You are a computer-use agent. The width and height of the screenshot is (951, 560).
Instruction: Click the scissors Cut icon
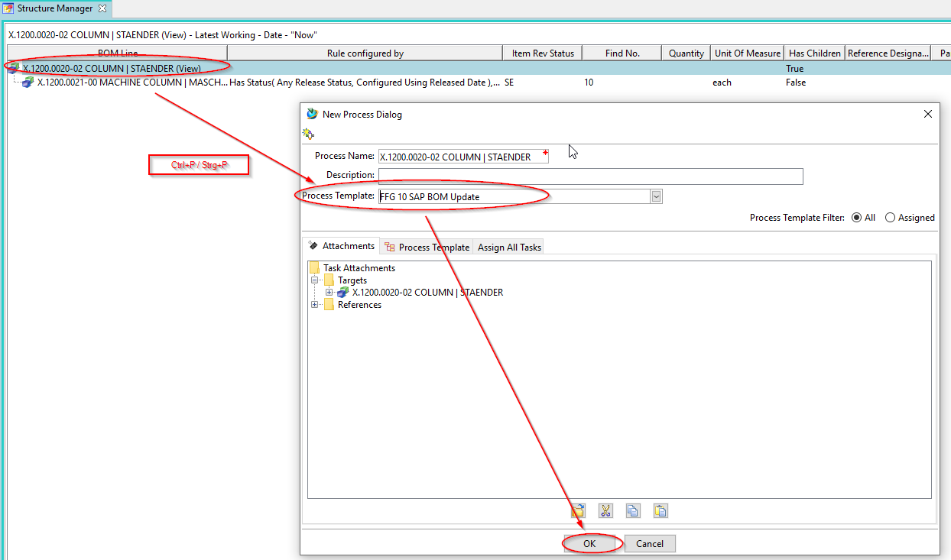(x=605, y=511)
